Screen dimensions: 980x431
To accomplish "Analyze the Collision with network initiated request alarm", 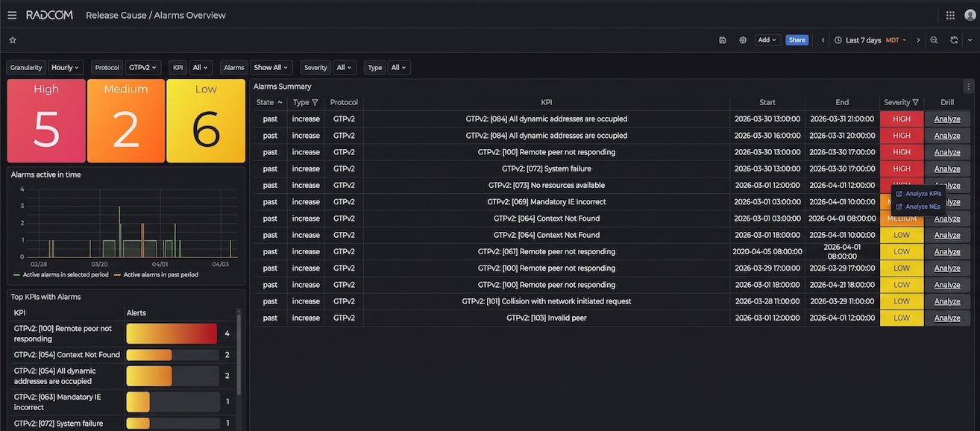I will (947, 301).
